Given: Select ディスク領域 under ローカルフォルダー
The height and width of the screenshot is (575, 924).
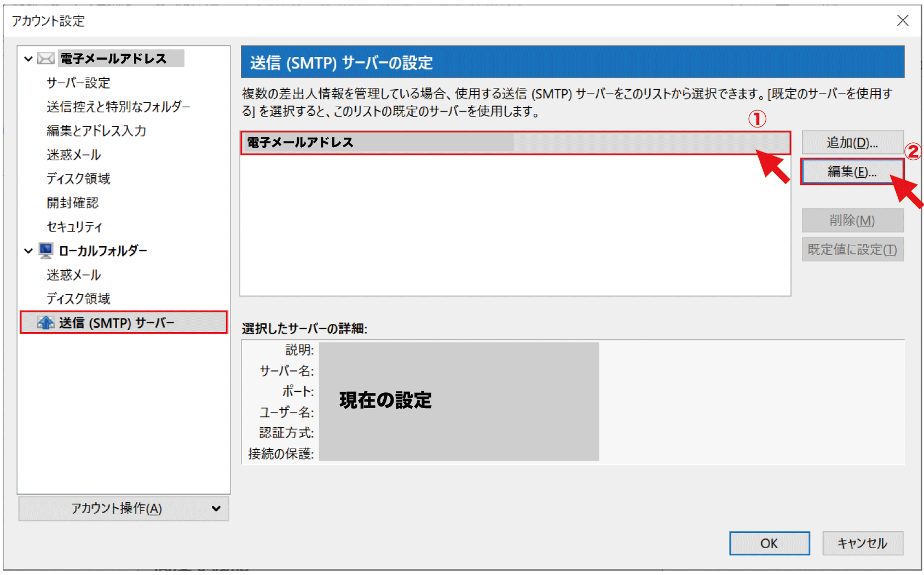Looking at the screenshot, I should [x=78, y=299].
